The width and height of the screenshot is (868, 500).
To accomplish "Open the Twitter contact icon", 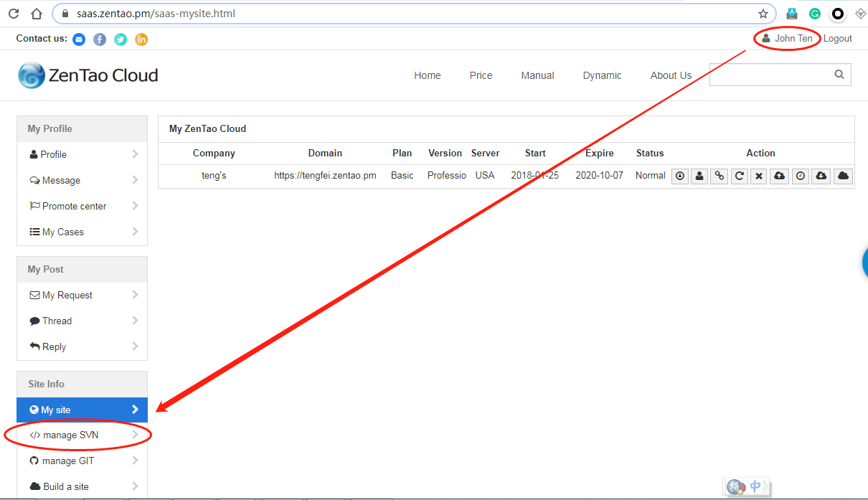I will point(121,39).
